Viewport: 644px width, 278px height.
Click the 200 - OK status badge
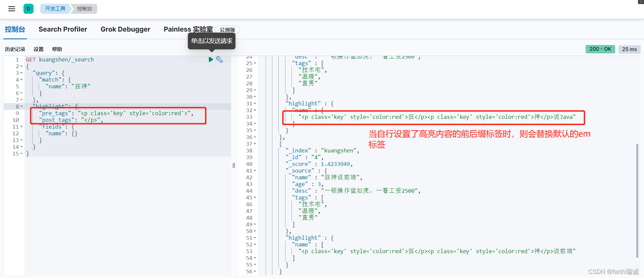coord(600,49)
